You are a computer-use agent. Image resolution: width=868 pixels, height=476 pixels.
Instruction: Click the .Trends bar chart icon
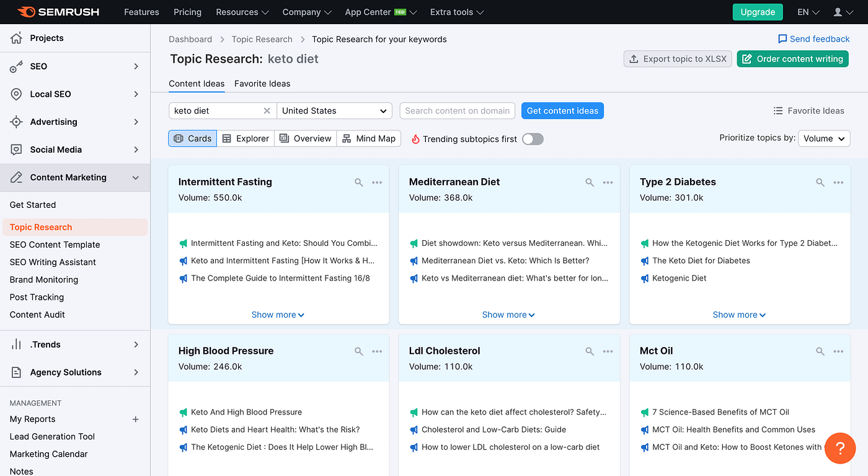[16, 344]
